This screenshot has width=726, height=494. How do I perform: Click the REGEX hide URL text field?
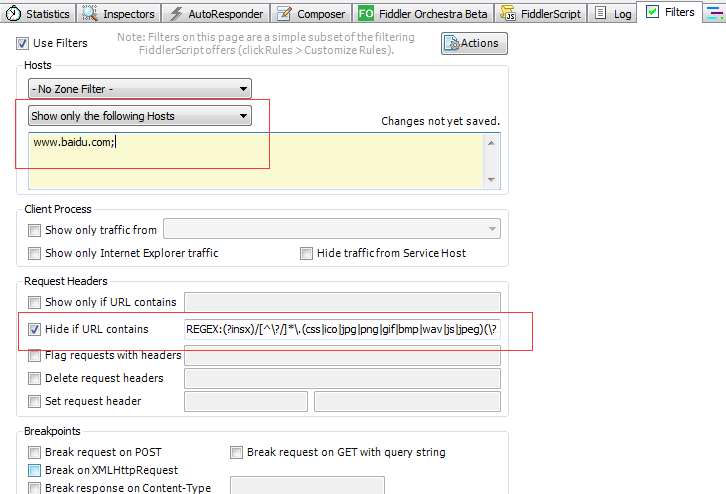(342, 329)
